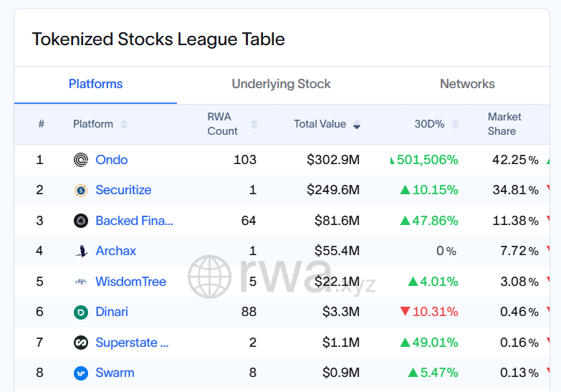Sort by RWA Count column arrows
561x392 pixels.
click(x=252, y=125)
